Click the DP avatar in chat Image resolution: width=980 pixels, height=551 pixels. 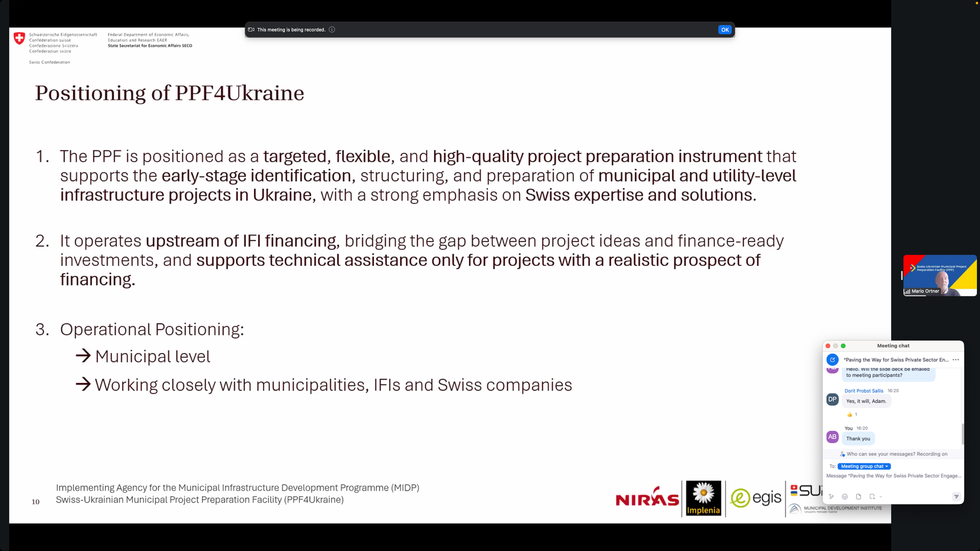point(832,399)
